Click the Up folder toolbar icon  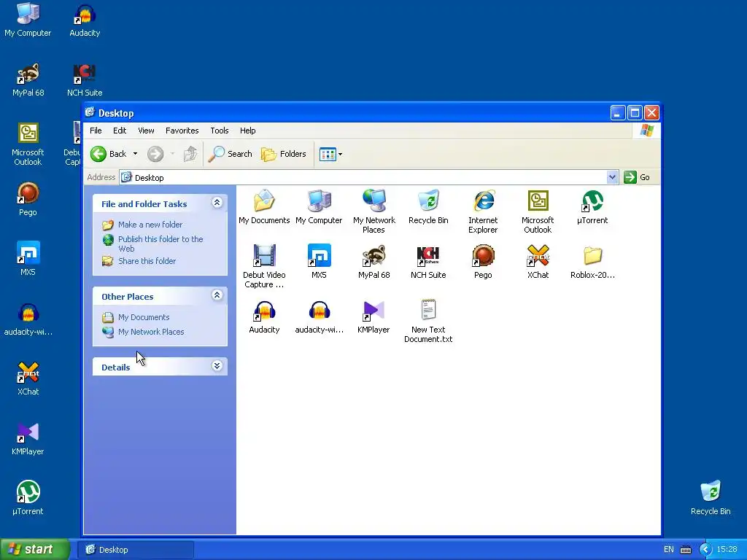(190, 154)
